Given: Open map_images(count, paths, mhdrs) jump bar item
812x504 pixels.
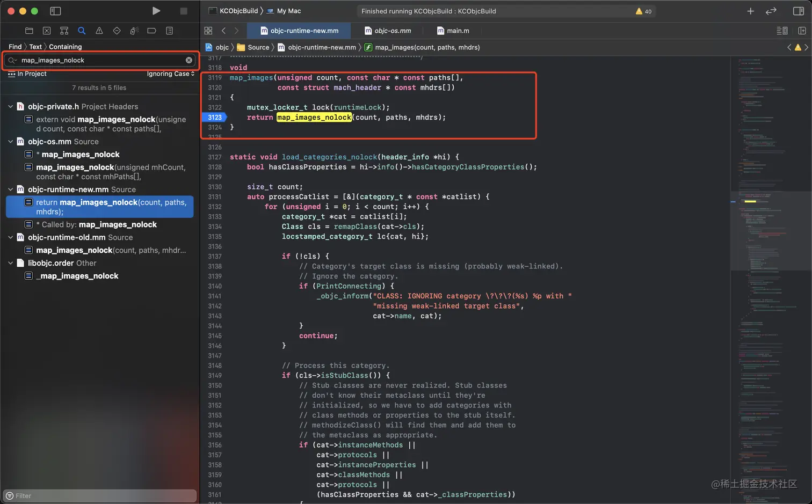Looking at the screenshot, I should pyautogui.click(x=422, y=47).
